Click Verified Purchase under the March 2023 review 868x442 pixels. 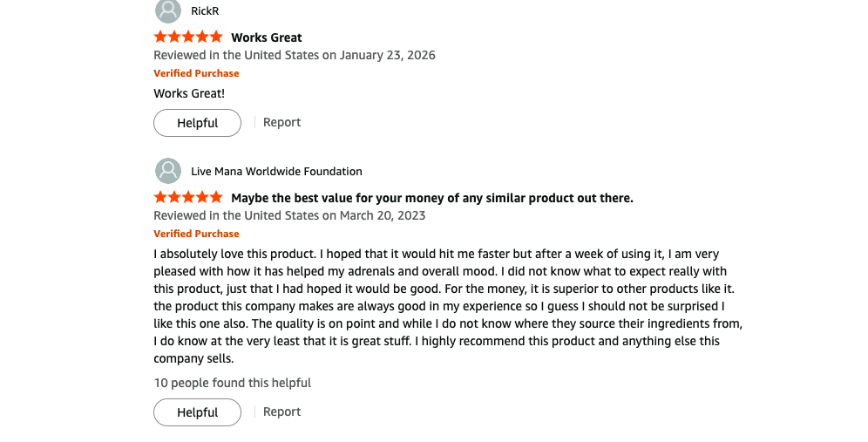tap(196, 234)
